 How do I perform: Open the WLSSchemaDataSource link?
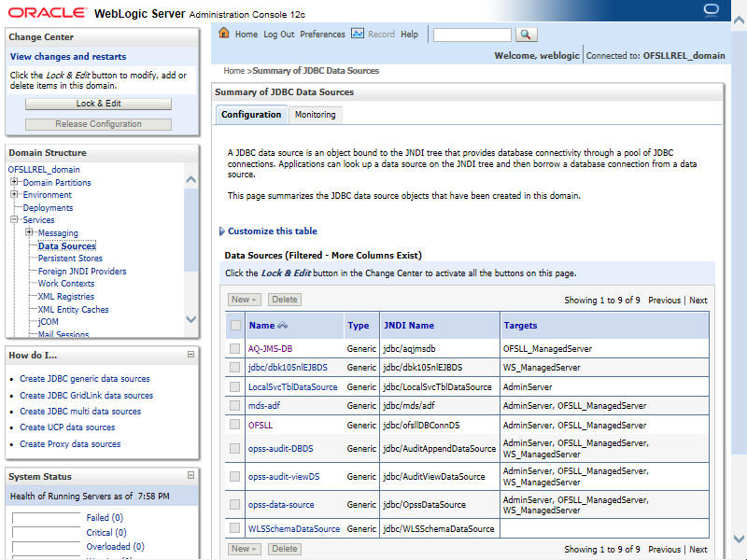(294, 528)
